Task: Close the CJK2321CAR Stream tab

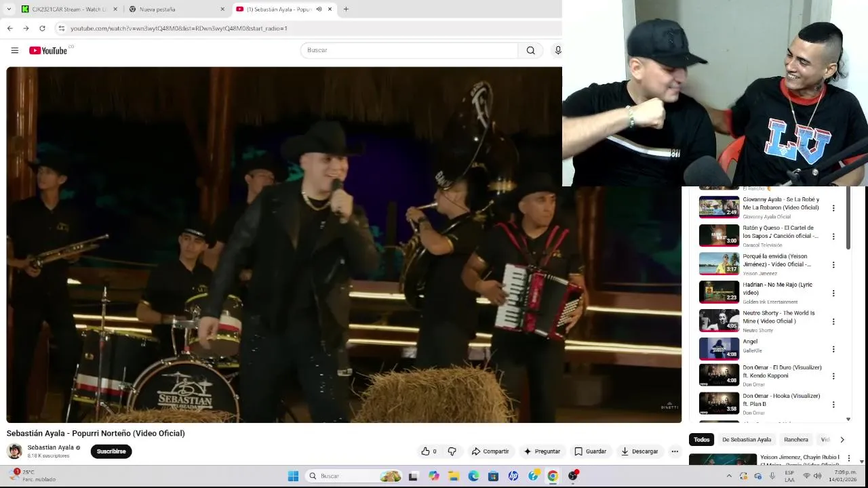Action: (x=115, y=9)
